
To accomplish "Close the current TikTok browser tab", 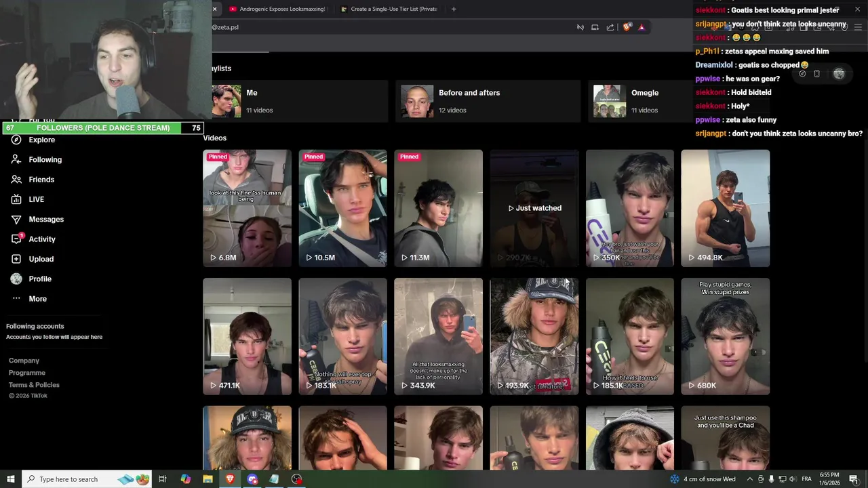I will pos(214,9).
